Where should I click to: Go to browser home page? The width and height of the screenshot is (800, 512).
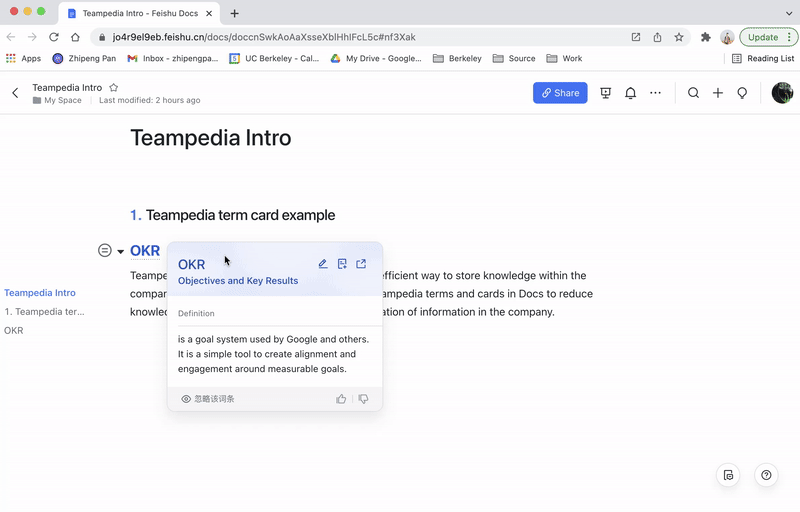(75, 37)
